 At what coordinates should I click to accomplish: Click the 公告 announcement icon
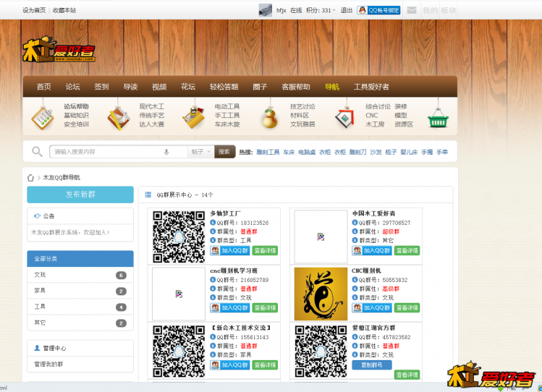pyautogui.click(x=37, y=216)
